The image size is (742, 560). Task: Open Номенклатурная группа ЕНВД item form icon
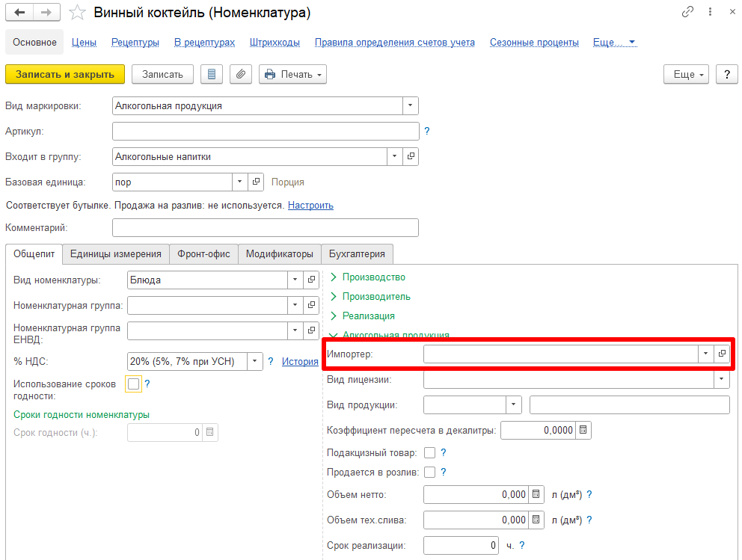(311, 330)
